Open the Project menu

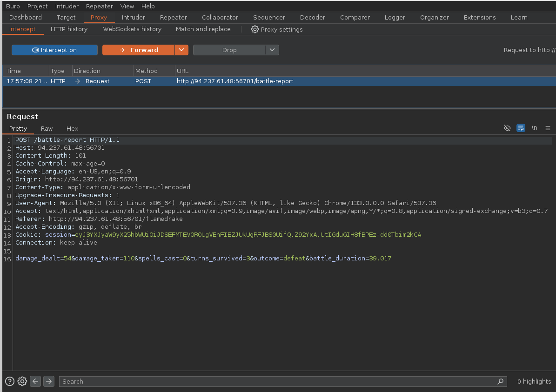37,6
